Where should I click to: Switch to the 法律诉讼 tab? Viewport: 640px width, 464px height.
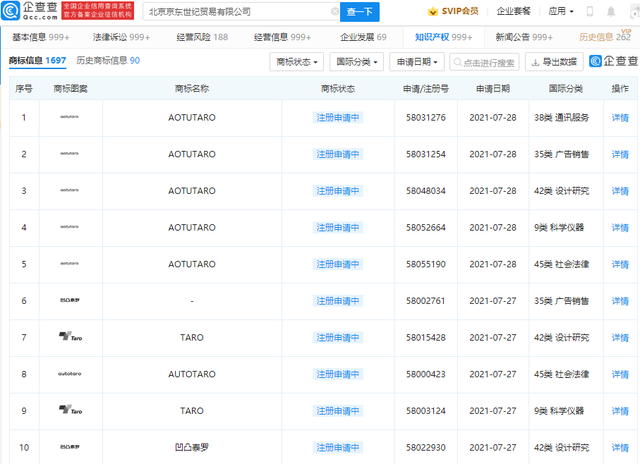[x=121, y=37]
